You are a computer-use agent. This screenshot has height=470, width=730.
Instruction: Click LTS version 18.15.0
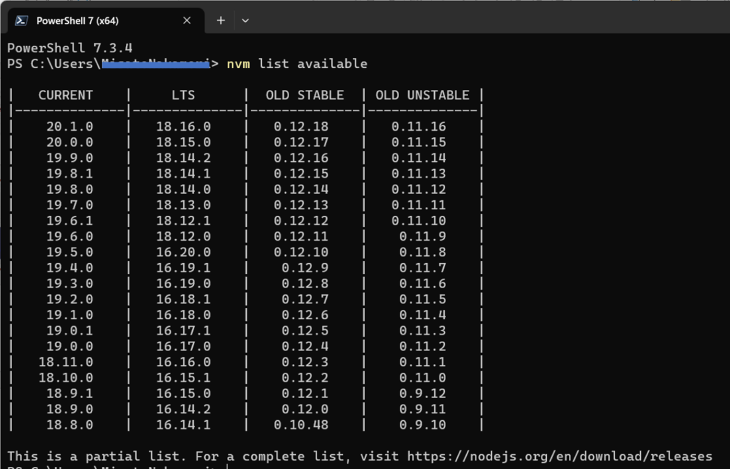(x=183, y=142)
